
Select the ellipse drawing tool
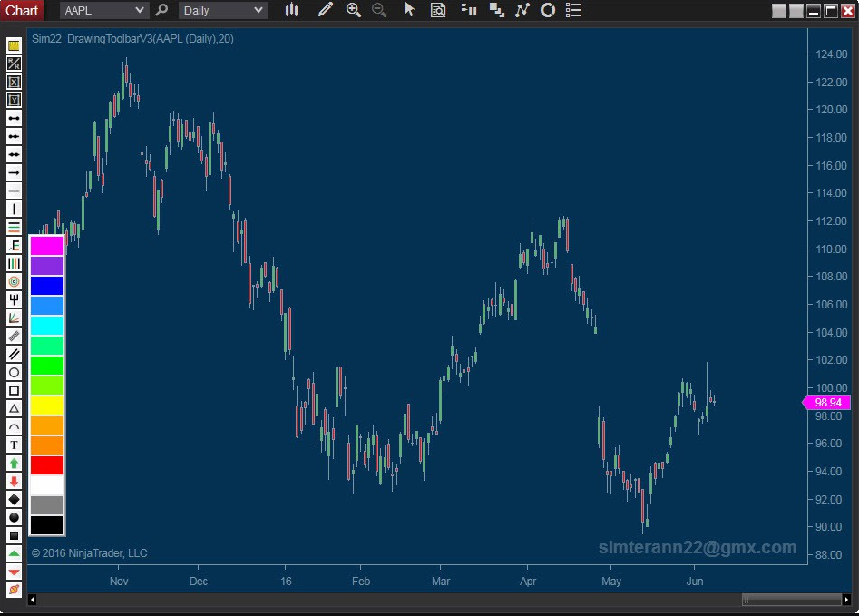[x=14, y=372]
